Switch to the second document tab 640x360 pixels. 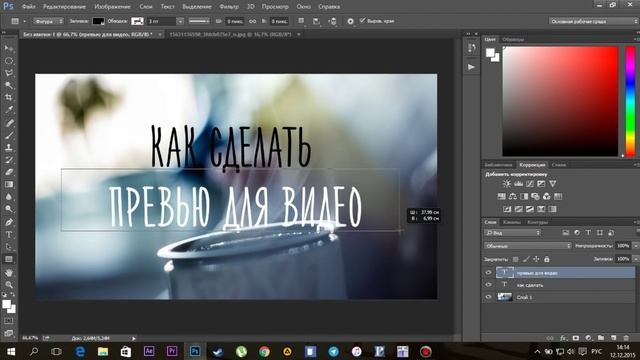(x=231, y=35)
